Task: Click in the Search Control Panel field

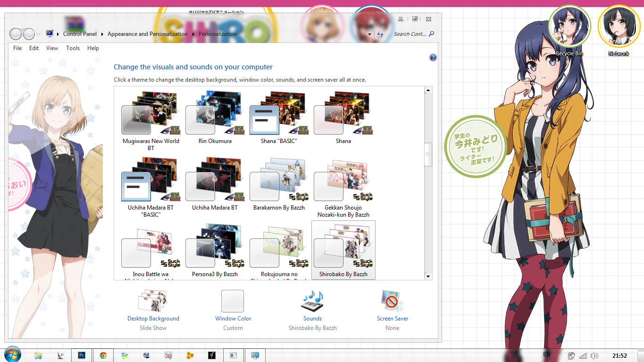Action: tap(410, 34)
